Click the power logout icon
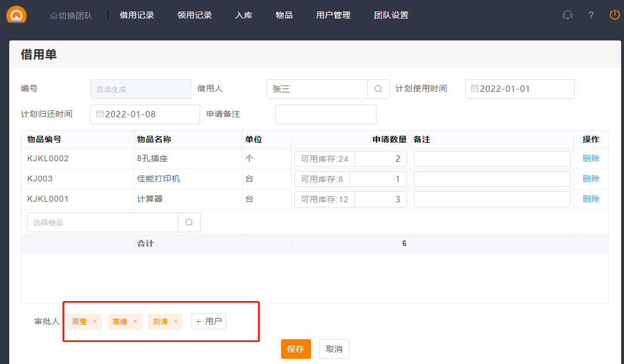The image size is (624, 364). [614, 15]
